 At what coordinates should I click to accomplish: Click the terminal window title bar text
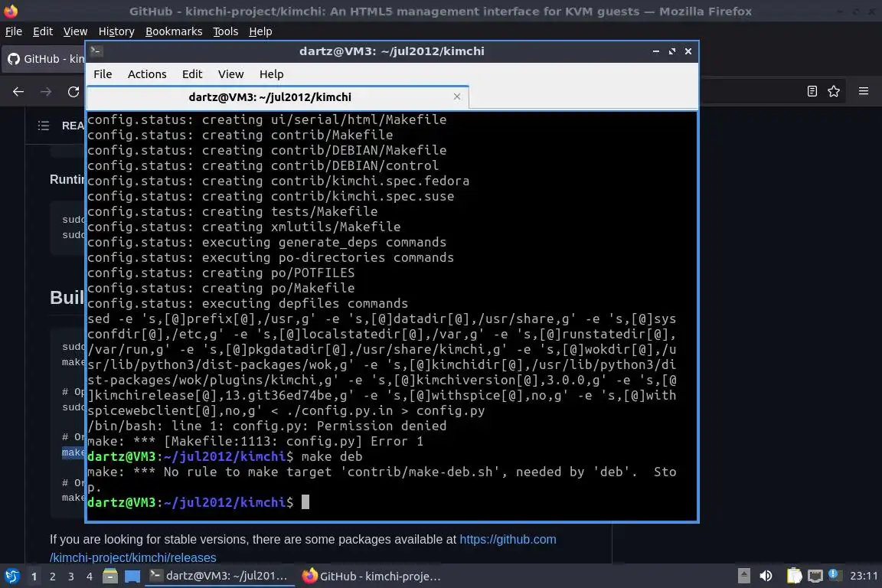coord(391,51)
